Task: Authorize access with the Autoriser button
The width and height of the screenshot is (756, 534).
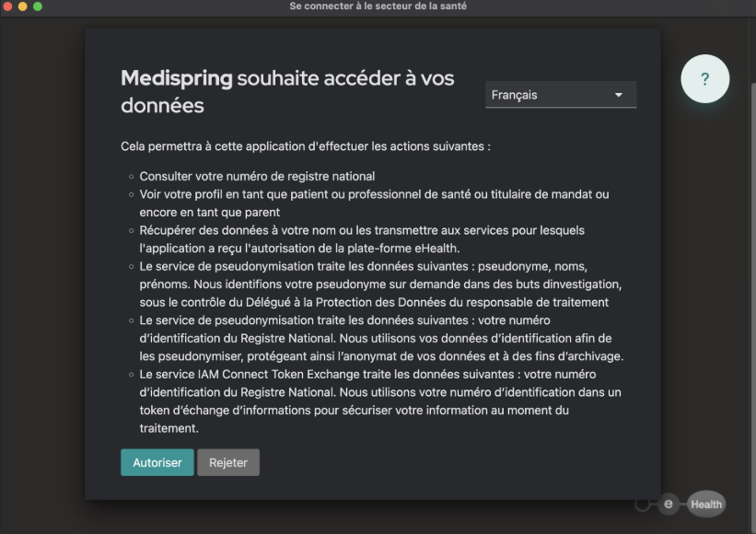Action: click(x=157, y=462)
